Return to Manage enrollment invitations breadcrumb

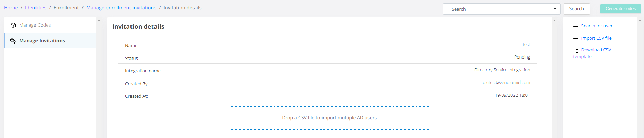click(x=121, y=8)
